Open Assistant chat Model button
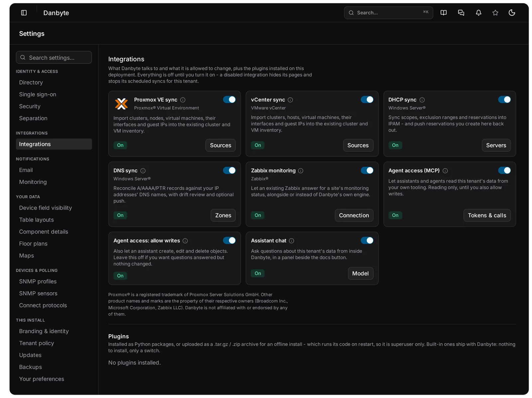Screen dimensions: 532x398 (x=360, y=273)
